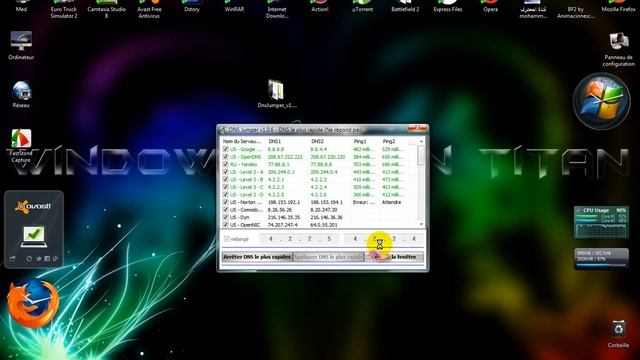Screen dimensions: 640x360
Task: Select the 216.146.35.35 Dyn DNS1 cell
Action: tap(284, 218)
